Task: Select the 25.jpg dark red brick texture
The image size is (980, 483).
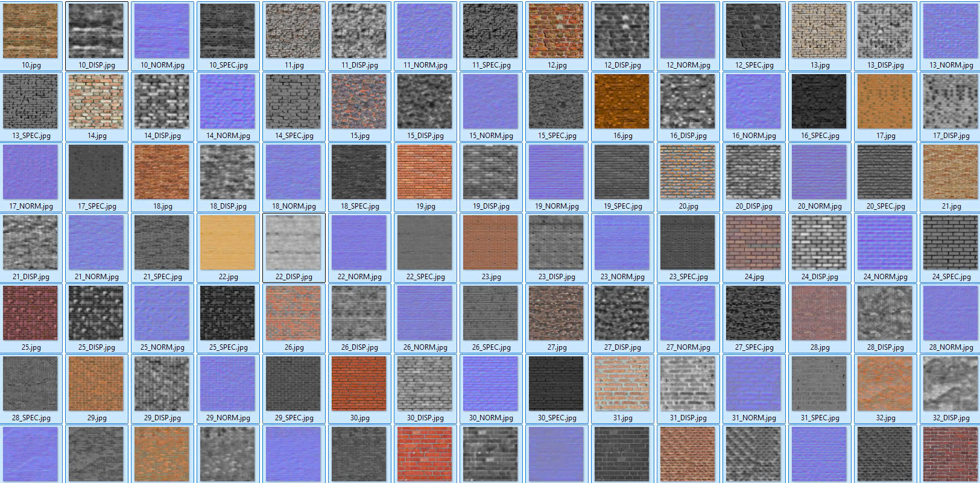Action: [31, 314]
